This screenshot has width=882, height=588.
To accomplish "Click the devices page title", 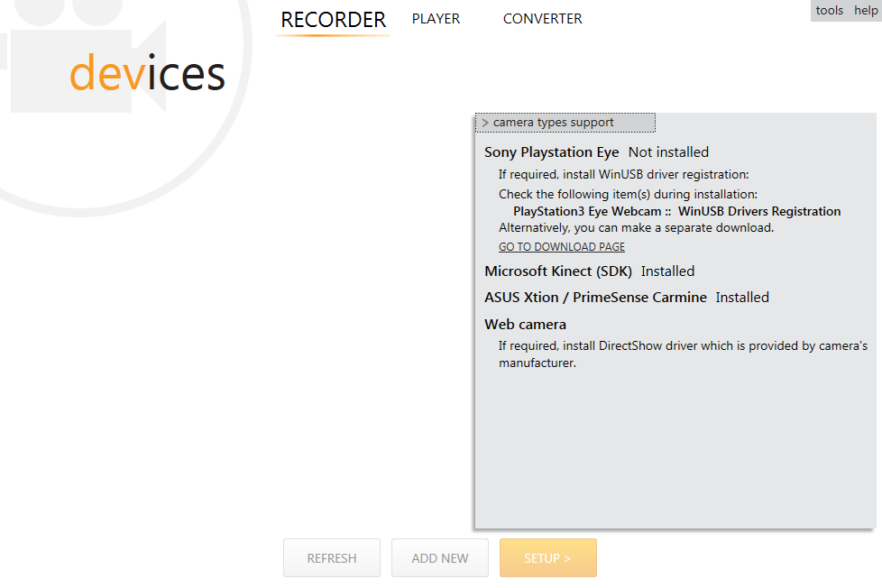I will coord(147,72).
